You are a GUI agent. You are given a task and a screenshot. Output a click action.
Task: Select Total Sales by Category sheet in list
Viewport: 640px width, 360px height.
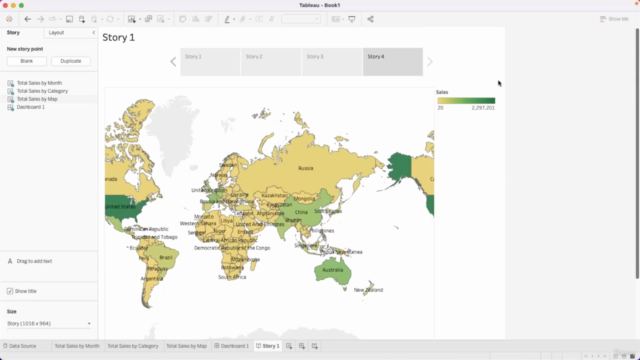click(x=42, y=91)
